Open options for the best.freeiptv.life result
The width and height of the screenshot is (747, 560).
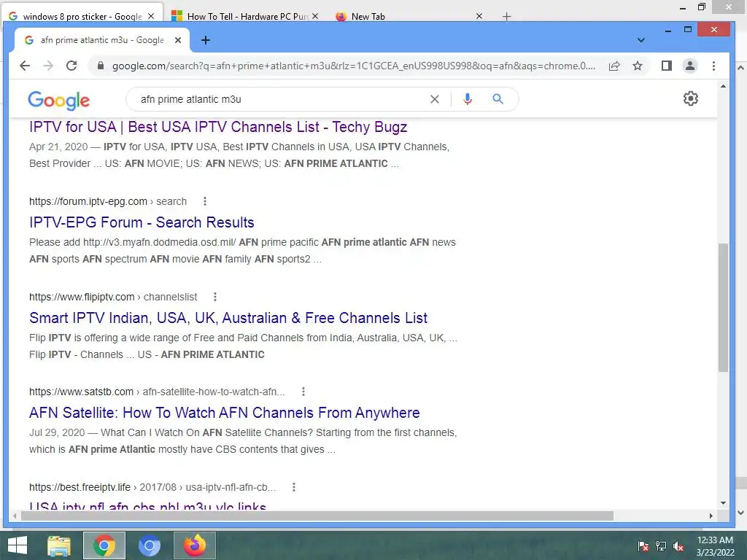294,487
